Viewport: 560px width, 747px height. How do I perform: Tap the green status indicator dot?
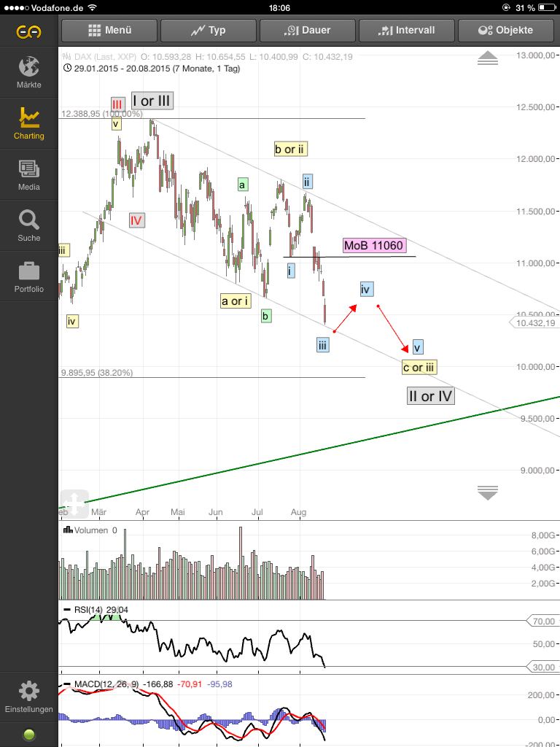tap(29, 735)
